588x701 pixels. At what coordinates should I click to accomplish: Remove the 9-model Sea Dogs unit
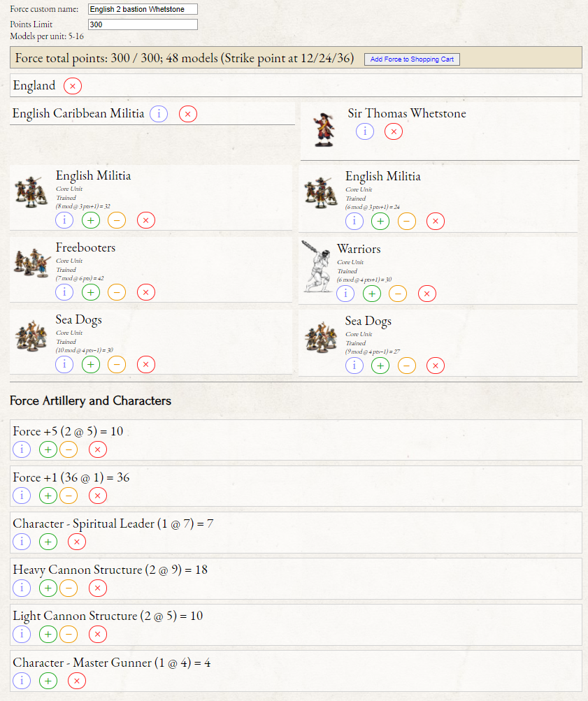click(436, 366)
